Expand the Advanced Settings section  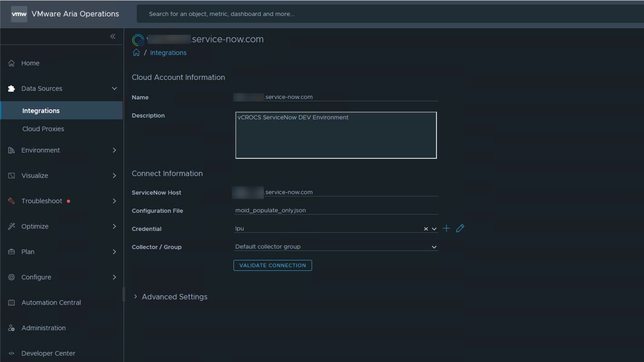click(174, 297)
